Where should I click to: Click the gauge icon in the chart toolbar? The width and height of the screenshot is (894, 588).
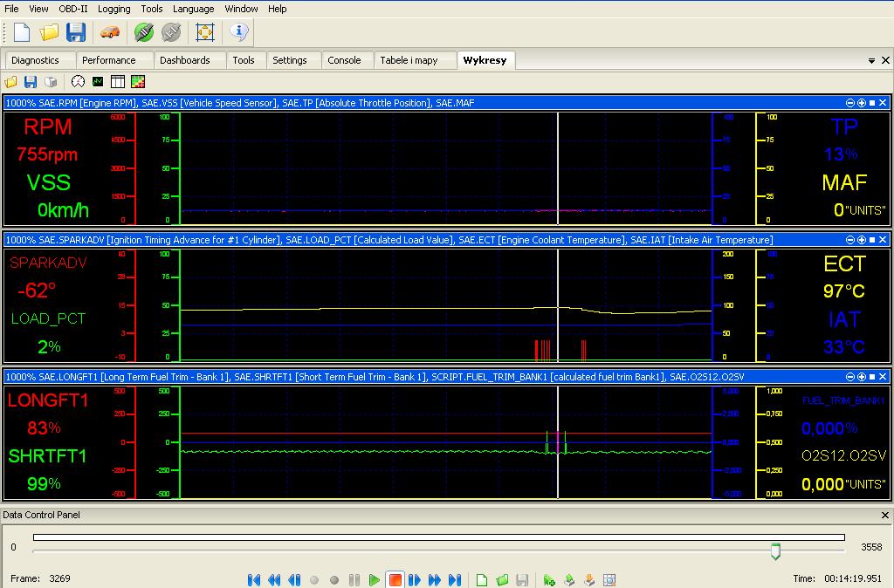coord(79,82)
